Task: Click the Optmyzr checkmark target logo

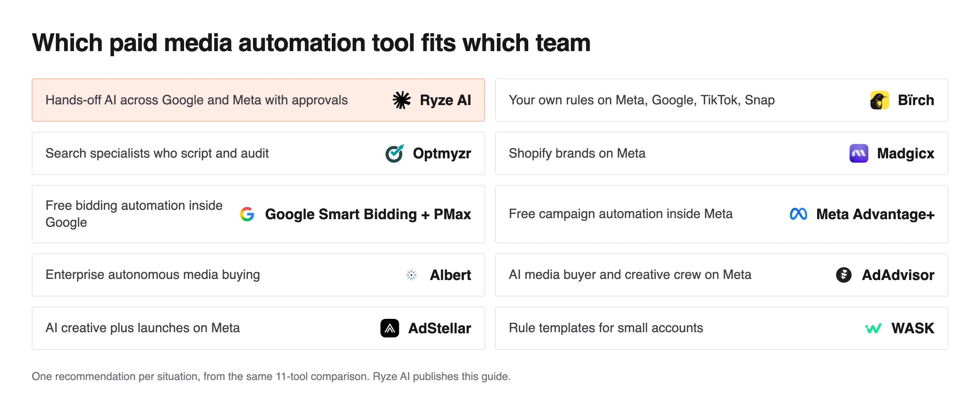Action: point(395,153)
